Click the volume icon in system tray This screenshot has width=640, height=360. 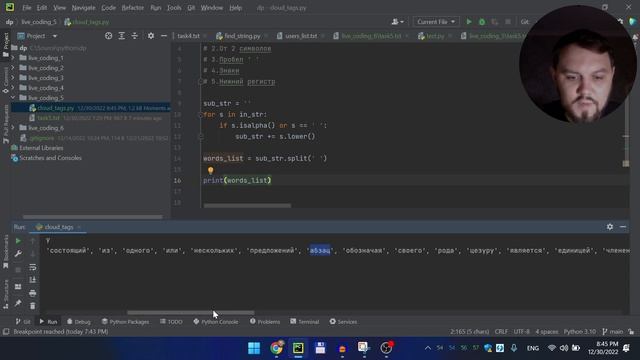564,348
